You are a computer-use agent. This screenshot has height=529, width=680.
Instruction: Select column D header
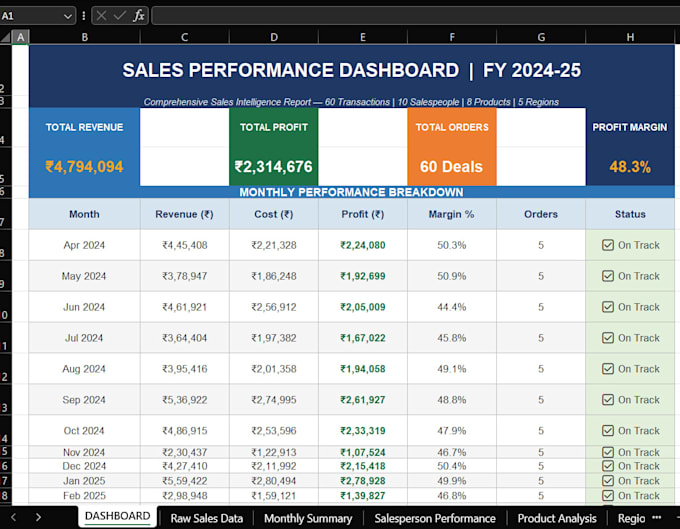point(274,37)
